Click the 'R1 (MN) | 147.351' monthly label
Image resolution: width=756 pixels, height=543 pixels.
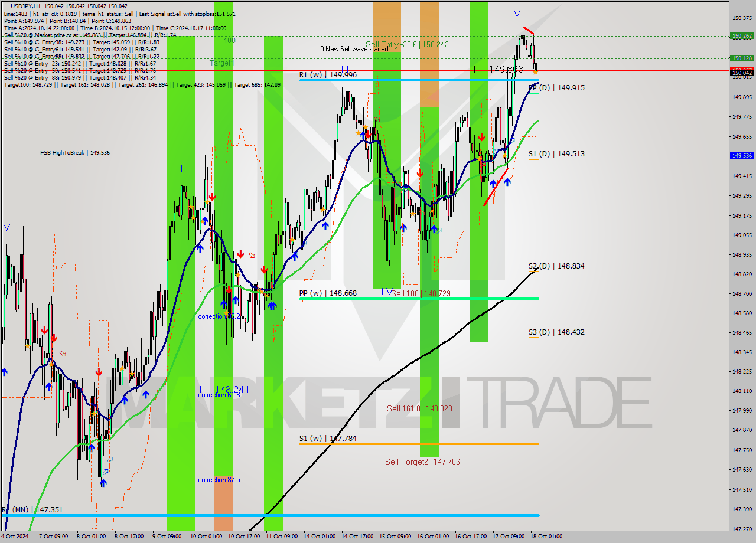(32, 510)
